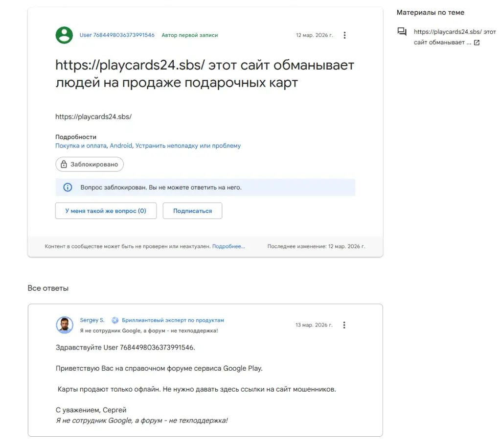Click the Заблокировано status chip
Image resolution: width=501 pixels, height=448 pixels.
coord(90,164)
